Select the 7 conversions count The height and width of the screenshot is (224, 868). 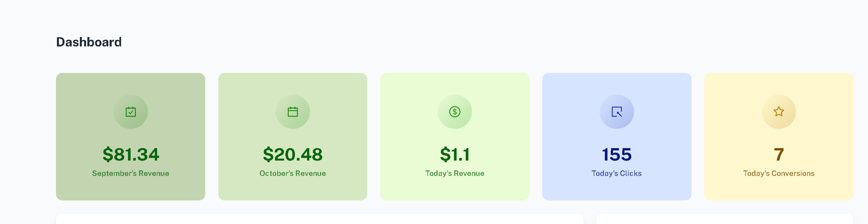coord(779,154)
